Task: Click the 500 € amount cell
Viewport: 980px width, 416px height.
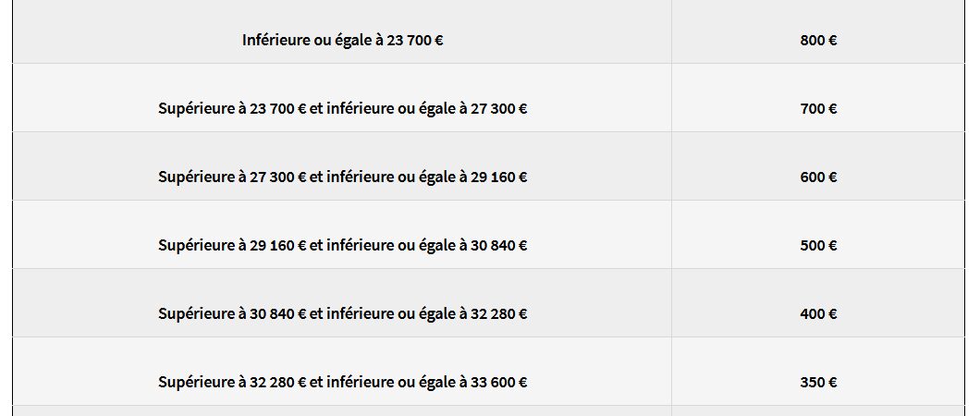Action: coord(818,235)
